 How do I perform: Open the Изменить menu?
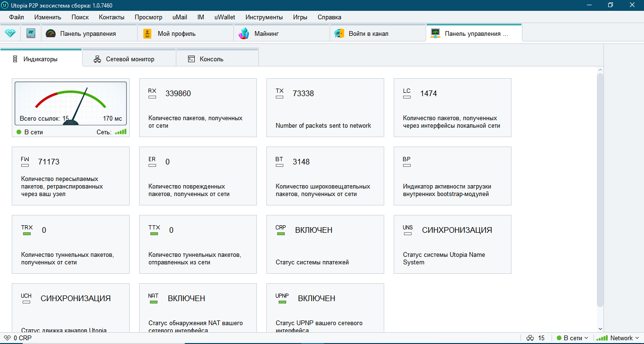coord(48,17)
